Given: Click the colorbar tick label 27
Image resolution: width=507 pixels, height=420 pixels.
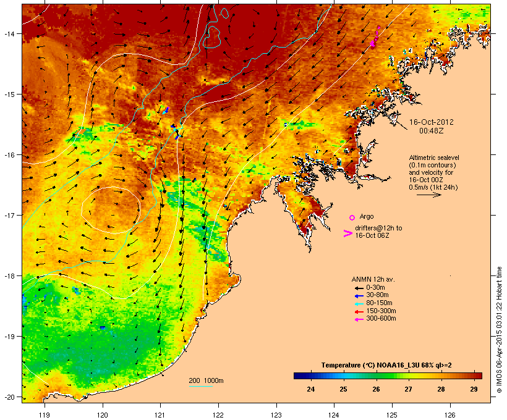Looking at the screenshot, I should pyautogui.click(x=408, y=389).
